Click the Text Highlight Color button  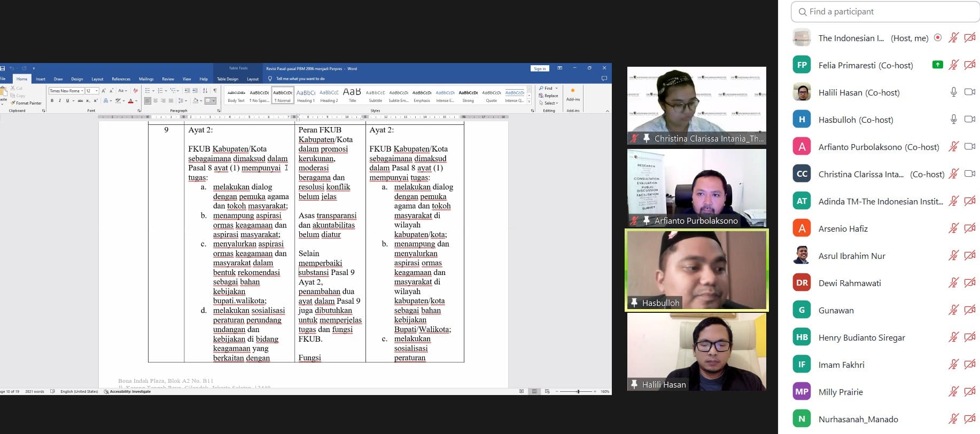point(118,100)
